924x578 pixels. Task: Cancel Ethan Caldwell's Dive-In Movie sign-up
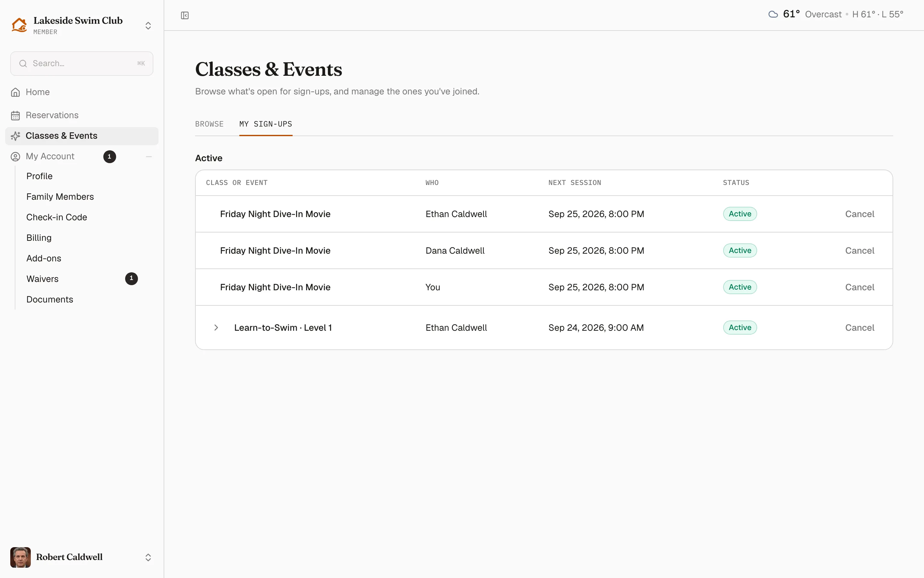860,214
